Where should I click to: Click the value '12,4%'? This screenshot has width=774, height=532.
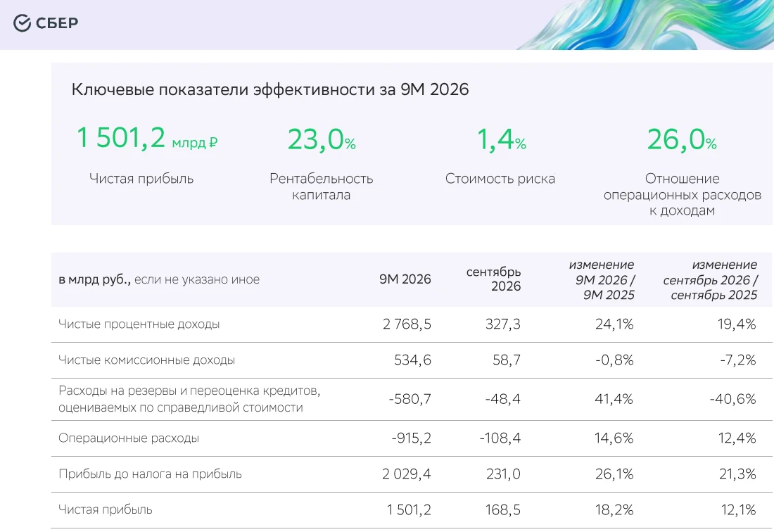point(737,438)
